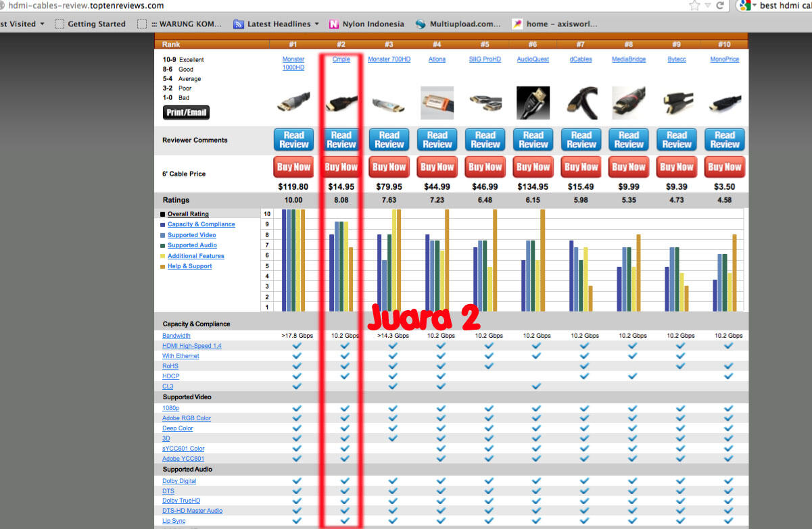This screenshot has width=812, height=529.
Task: Click the MediaBridge cable thumbnail
Action: 629,103
